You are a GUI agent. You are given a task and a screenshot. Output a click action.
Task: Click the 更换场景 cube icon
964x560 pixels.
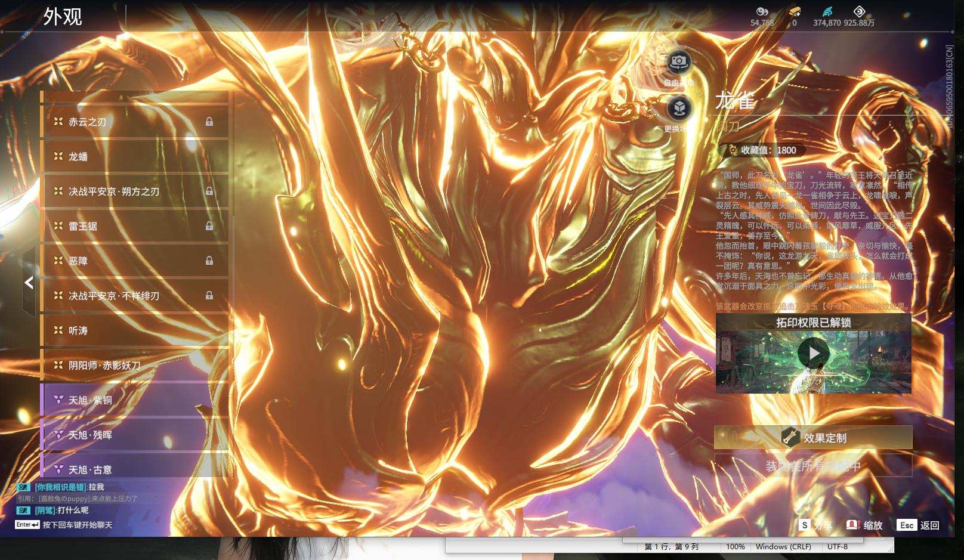(x=678, y=108)
